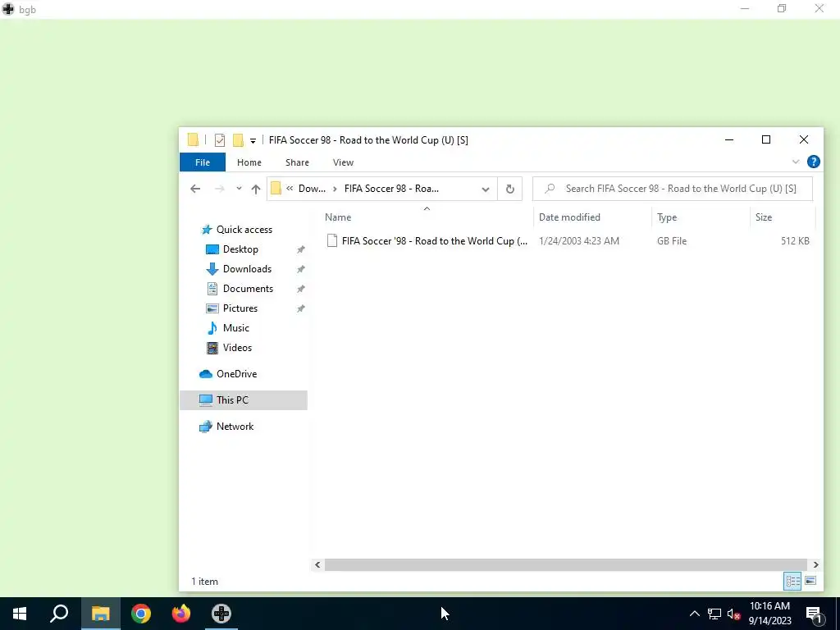Open taskbar Search magnifier
840x630 pixels.
(x=59, y=614)
